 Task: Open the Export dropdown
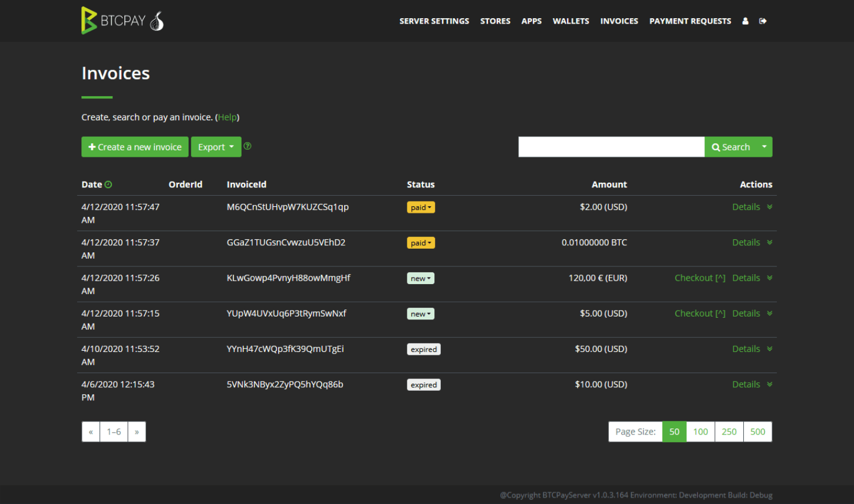coord(216,146)
